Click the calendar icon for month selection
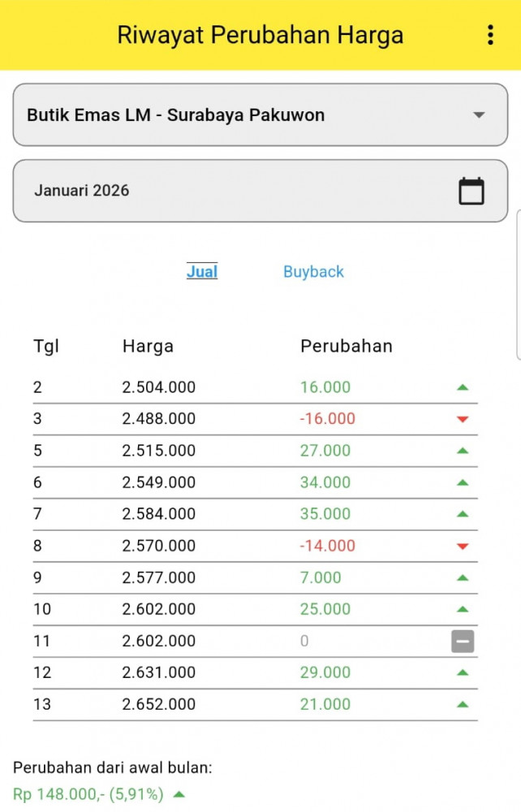521x812 pixels. (471, 191)
